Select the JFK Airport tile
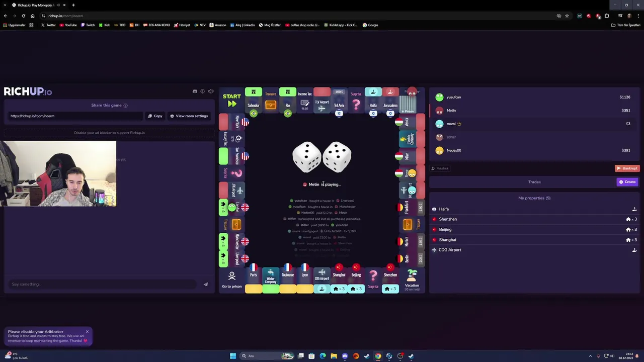 (x=232, y=190)
